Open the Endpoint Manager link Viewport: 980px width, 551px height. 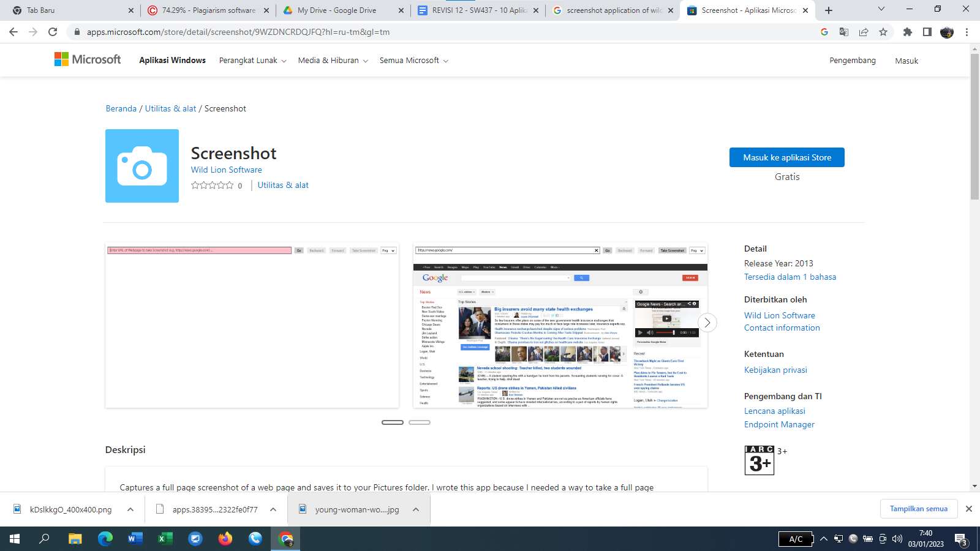click(x=779, y=424)
